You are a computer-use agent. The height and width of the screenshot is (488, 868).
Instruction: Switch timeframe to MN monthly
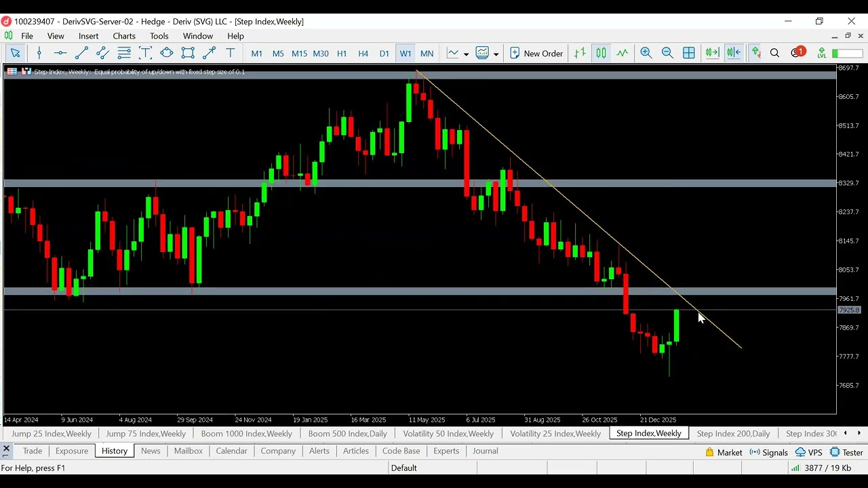tap(427, 54)
